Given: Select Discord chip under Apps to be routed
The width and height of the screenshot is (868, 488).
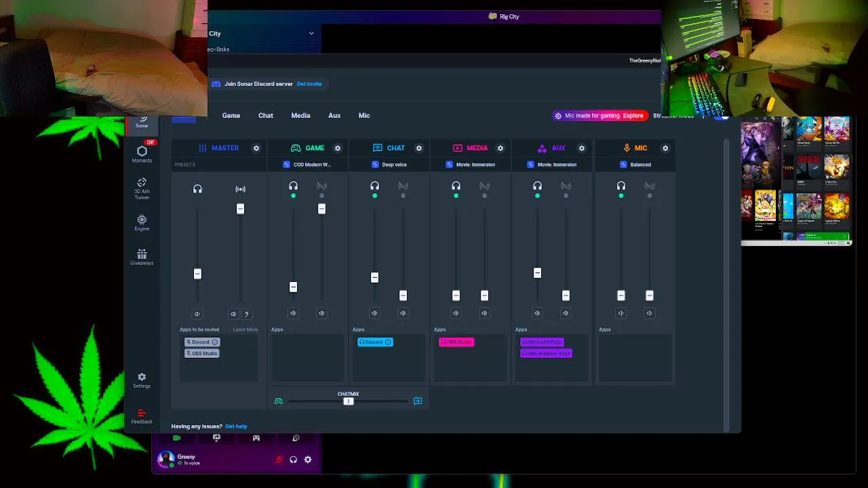Looking at the screenshot, I should click(202, 342).
